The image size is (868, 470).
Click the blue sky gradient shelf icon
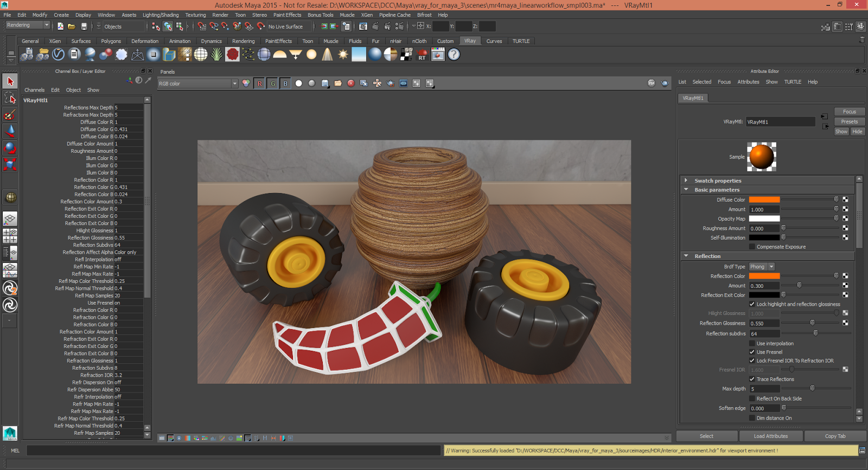(359, 54)
